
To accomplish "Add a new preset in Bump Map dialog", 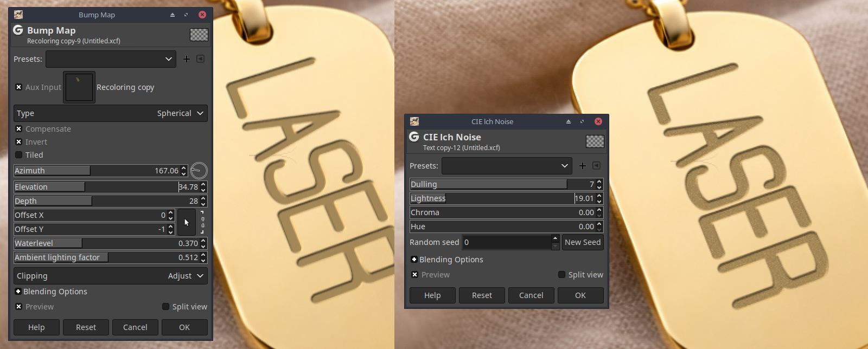I will (x=187, y=59).
